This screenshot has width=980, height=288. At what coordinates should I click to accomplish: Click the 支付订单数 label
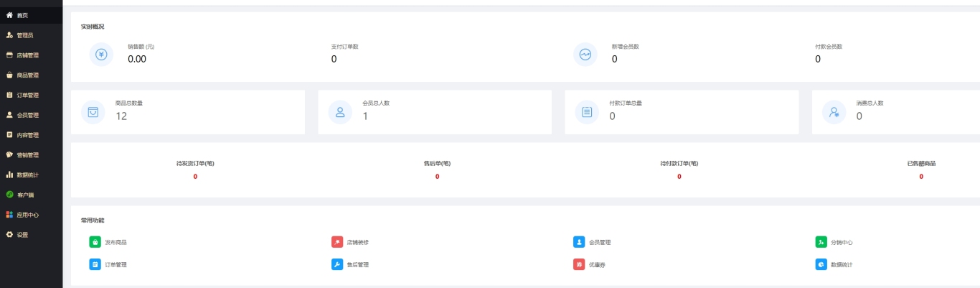[x=345, y=47]
